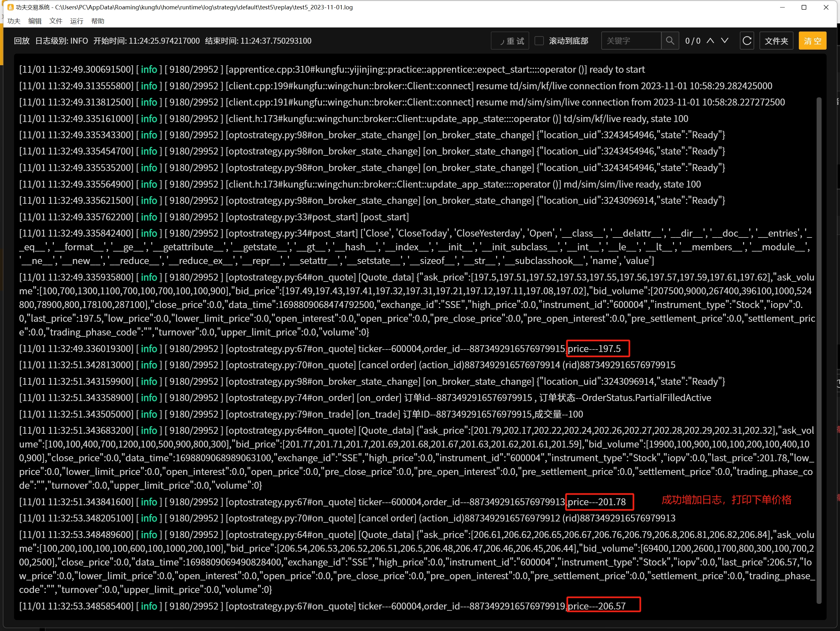The height and width of the screenshot is (631, 840).
Task: Click Quote_data line with ask_price 197.5
Action: click(417, 305)
